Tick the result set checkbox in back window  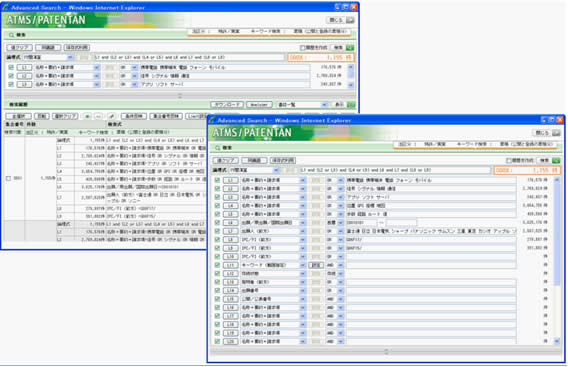click(x=8, y=178)
